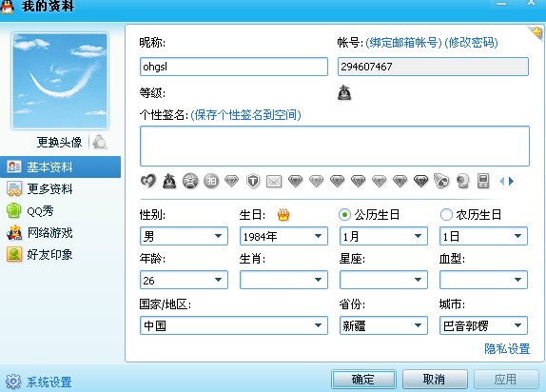Viewport: 546px width, 392px height.
Task: Click the webcam icon
Action: click(x=462, y=181)
